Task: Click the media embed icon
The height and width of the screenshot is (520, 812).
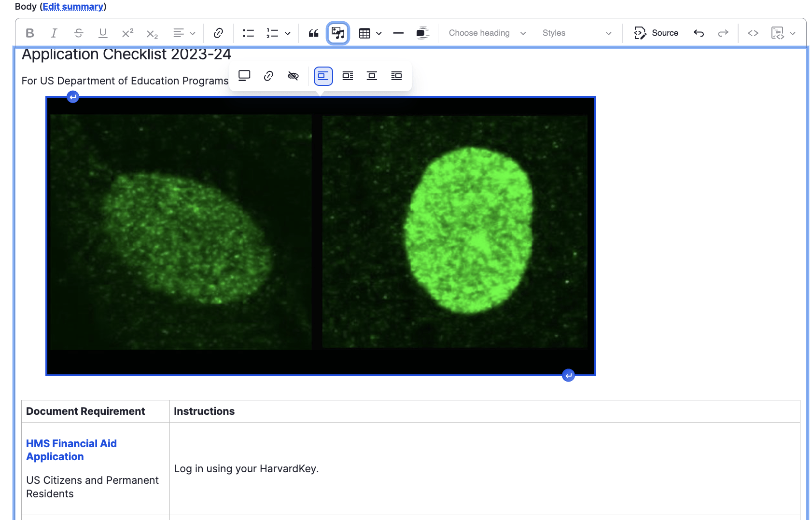Action: click(x=422, y=33)
